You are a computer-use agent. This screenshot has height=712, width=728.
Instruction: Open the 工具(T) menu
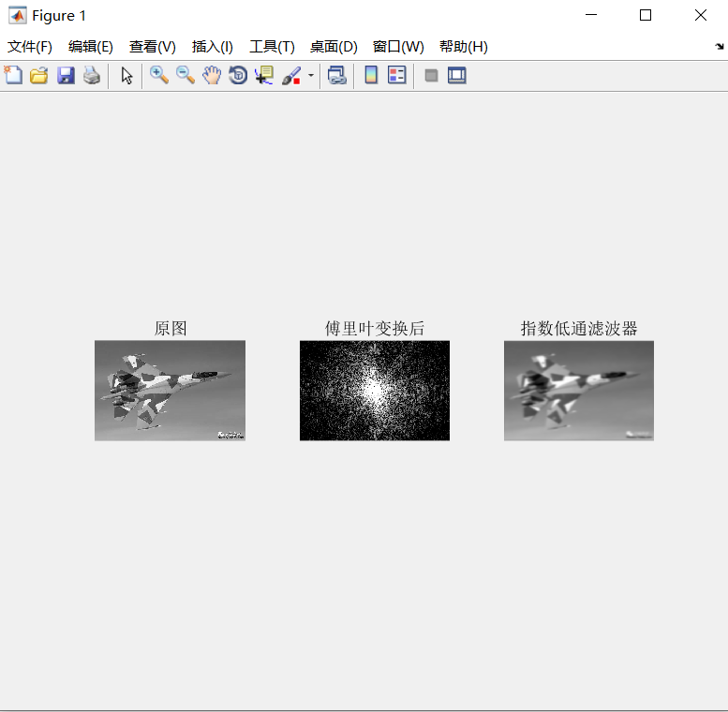point(272,47)
